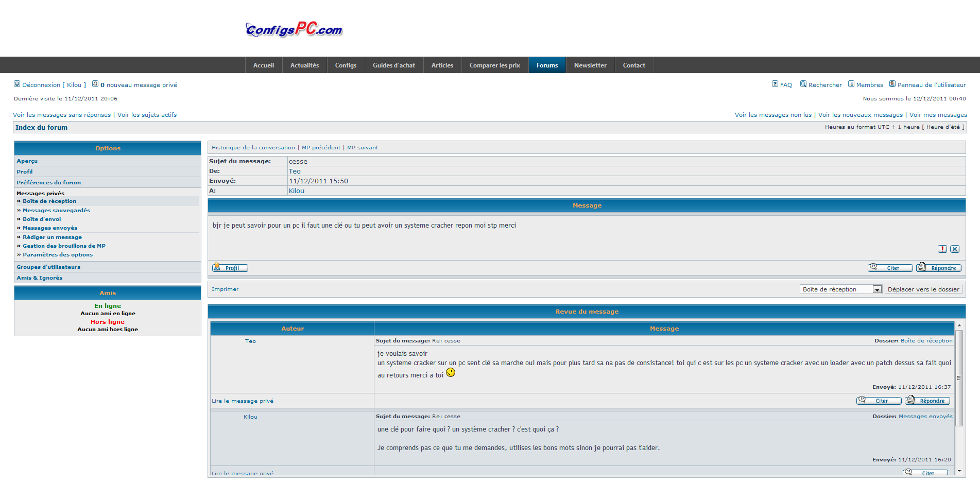Click the report message exclamation icon
This screenshot has width=980, height=483.
click(x=942, y=249)
